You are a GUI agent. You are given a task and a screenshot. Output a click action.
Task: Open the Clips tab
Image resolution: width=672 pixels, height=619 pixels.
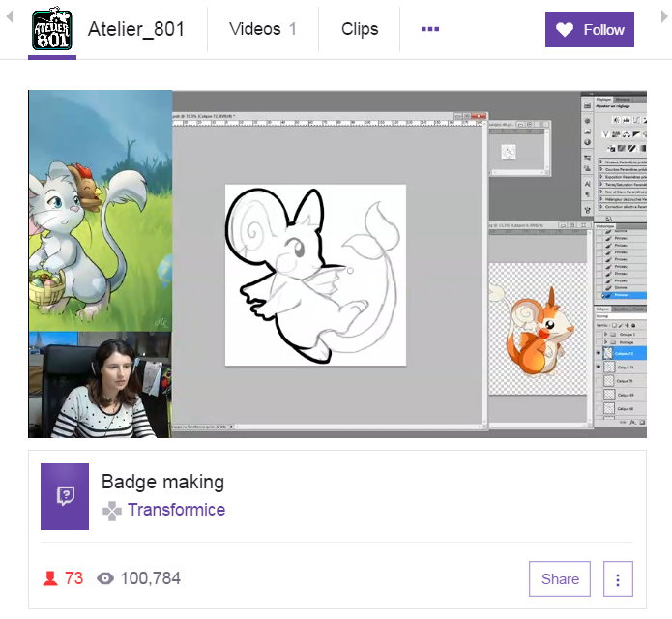360,29
